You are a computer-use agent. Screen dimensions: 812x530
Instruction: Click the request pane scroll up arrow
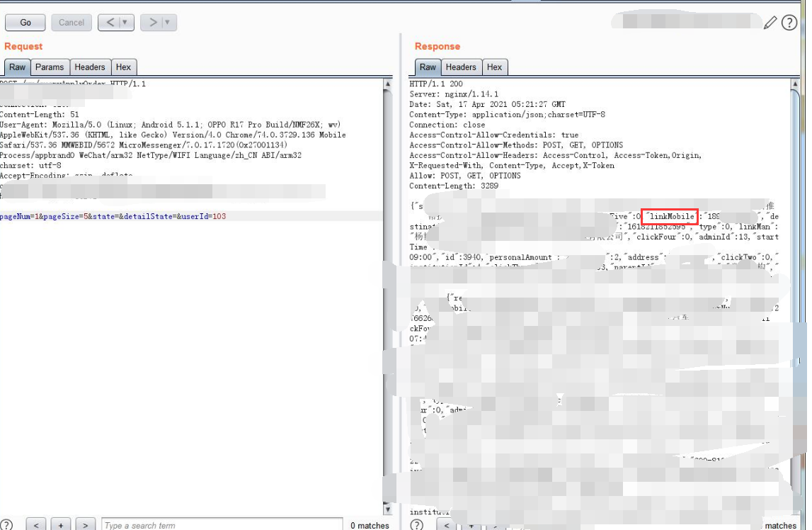387,84
